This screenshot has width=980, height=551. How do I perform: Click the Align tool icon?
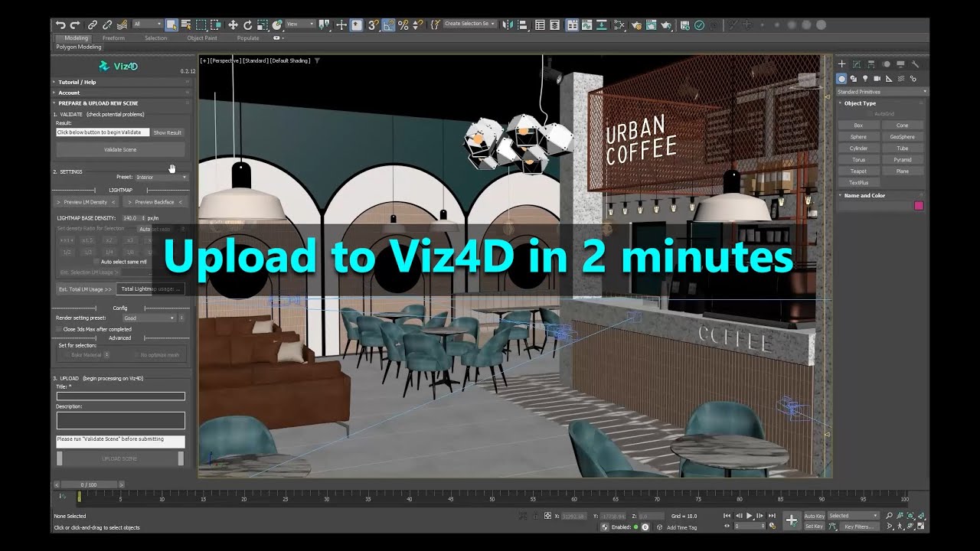coord(522,24)
